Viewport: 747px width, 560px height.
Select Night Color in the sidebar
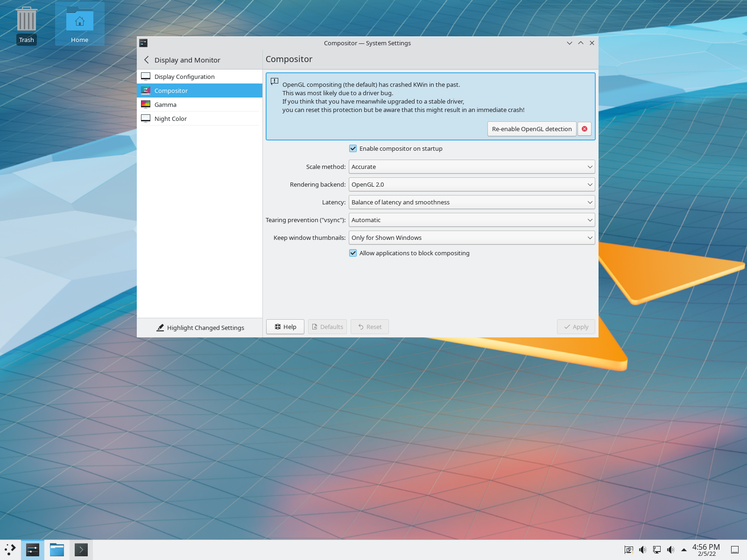(x=199, y=119)
